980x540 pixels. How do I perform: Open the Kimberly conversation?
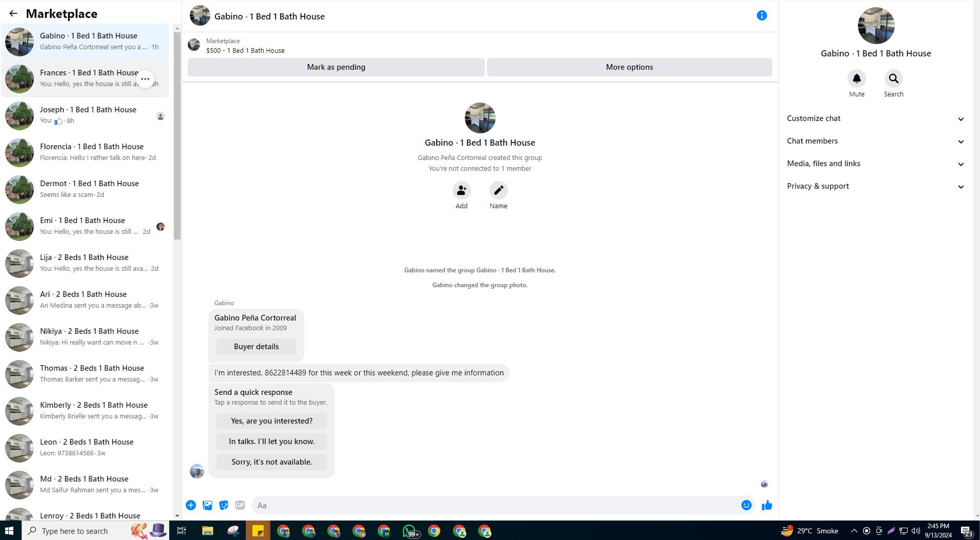tap(85, 411)
